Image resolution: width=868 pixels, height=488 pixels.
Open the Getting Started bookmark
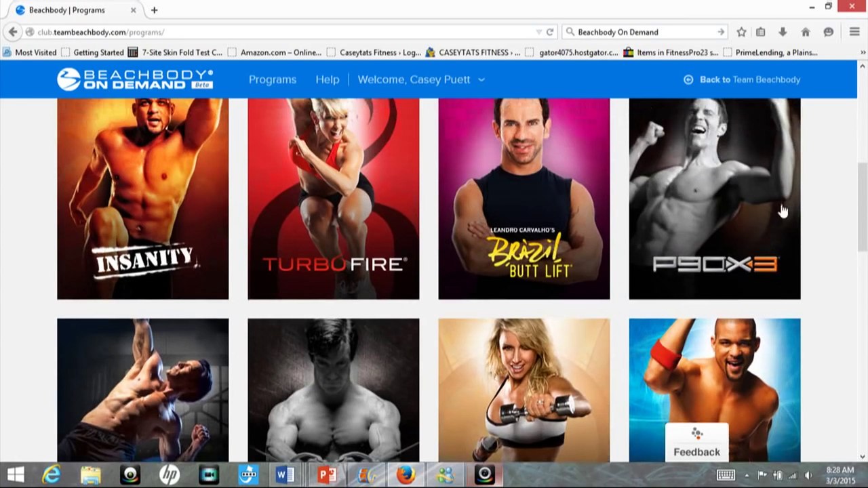[92, 52]
